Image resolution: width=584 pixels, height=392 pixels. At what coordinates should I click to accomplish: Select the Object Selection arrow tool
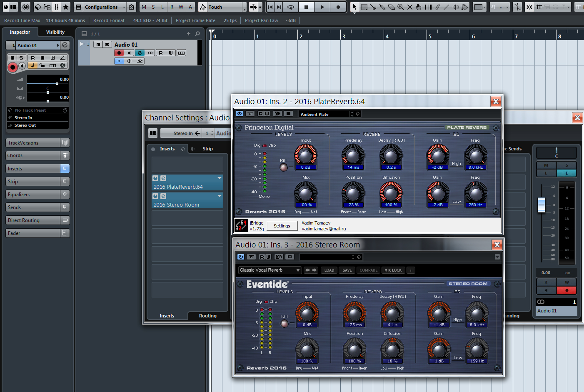click(354, 7)
